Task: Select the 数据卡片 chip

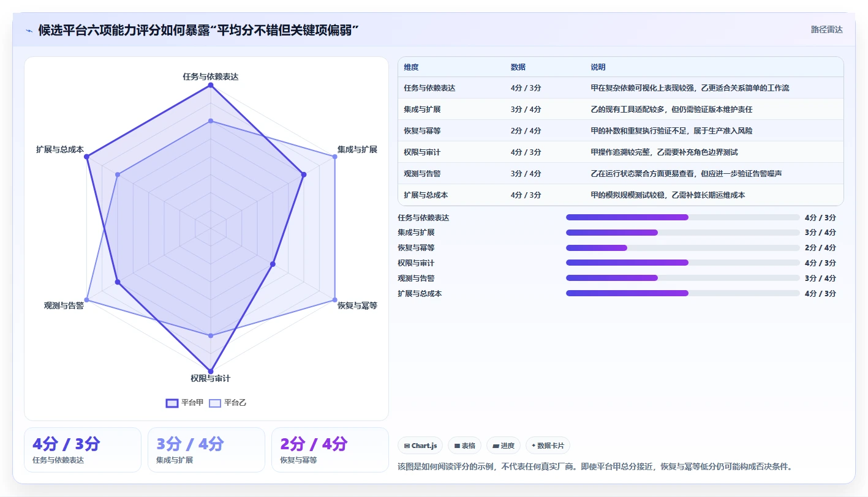Action: click(548, 446)
